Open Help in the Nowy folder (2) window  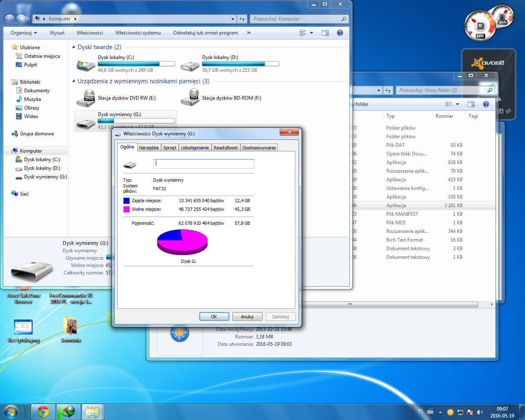486,104
